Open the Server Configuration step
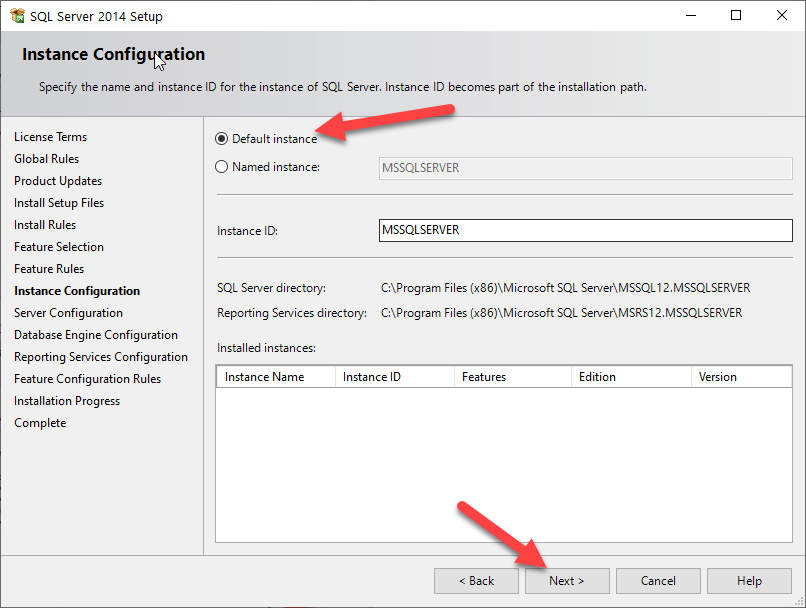The height and width of the screenshot is (608, 806). tap(68, 313)
